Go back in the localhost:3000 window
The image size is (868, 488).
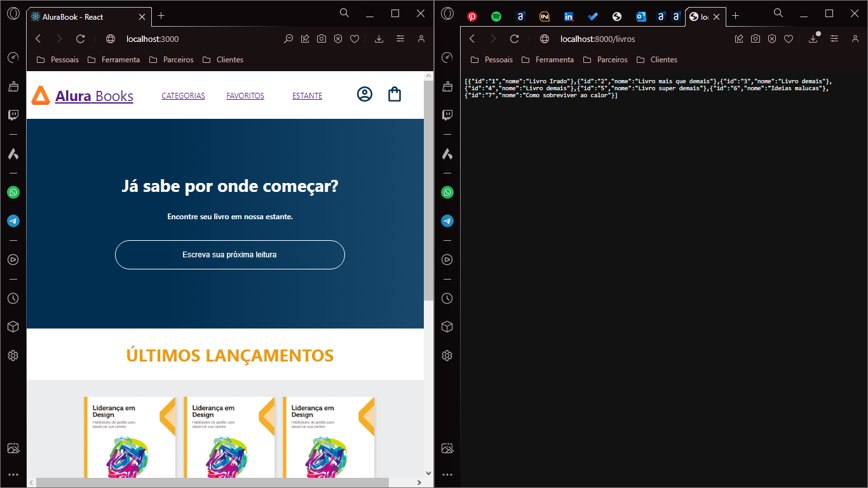38,39
